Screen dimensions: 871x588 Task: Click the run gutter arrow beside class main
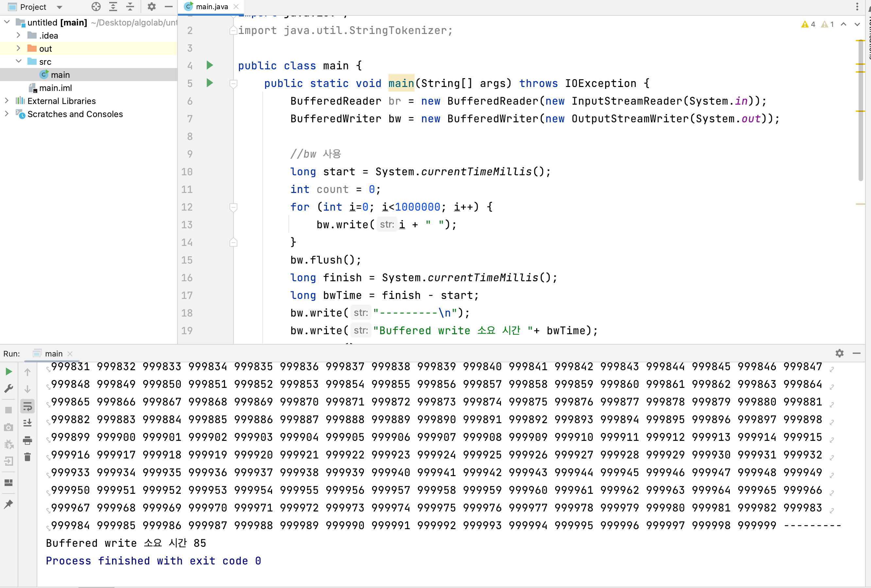tap(210, 65)
